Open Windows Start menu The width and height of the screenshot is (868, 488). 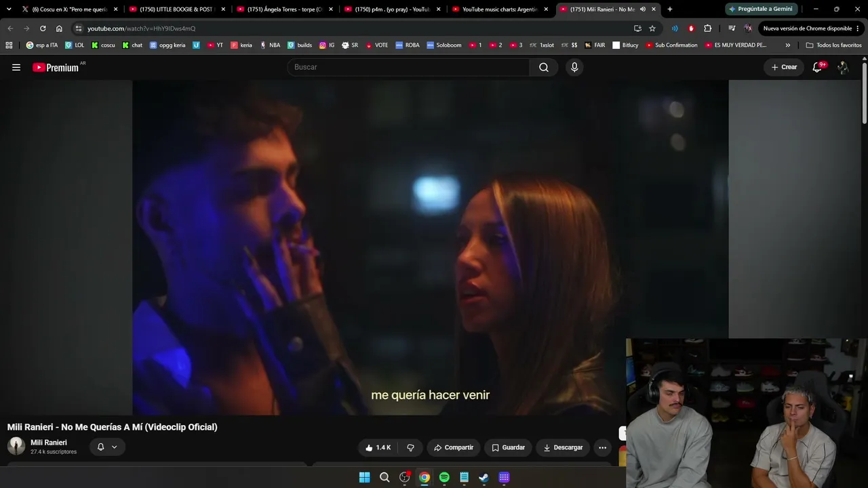tap(364, 477)
